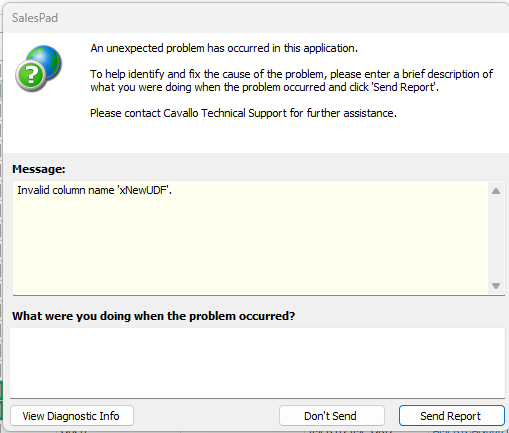The height and width of the screenshot is (433, 509).
Task: Click the green question mark badge icon
Action: pos(31,76)
